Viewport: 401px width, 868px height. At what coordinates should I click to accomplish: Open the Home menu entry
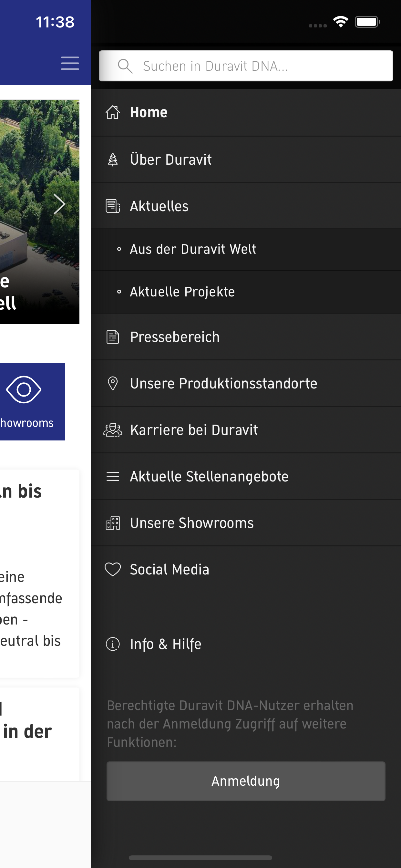pos(246,113)
